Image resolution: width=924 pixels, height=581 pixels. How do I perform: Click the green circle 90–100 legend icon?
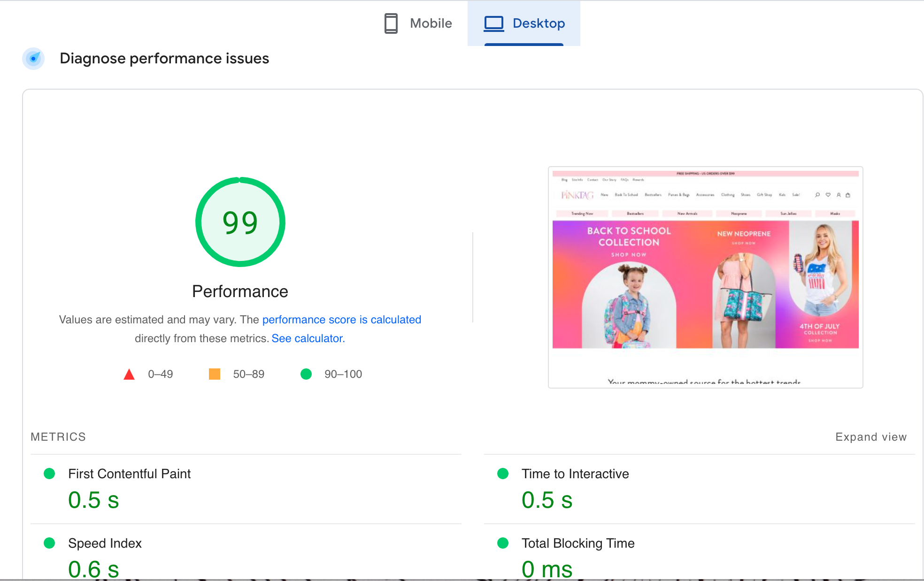[306, 374]
